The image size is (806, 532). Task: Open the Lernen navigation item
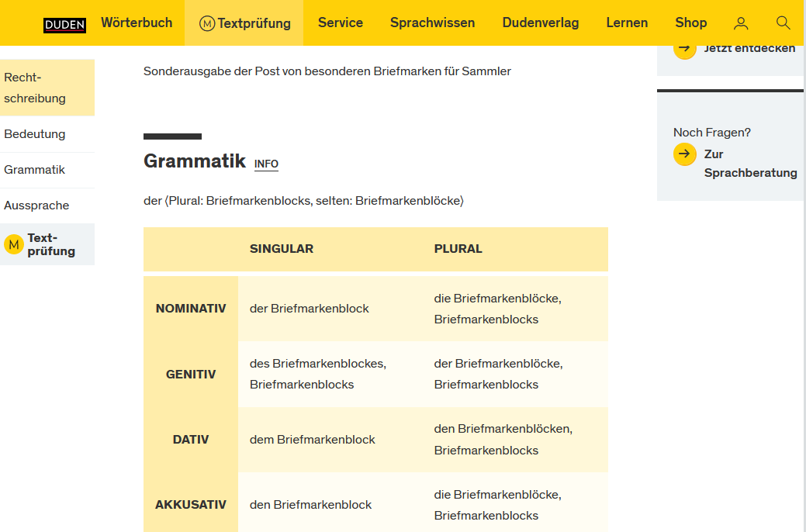(627, 22)
